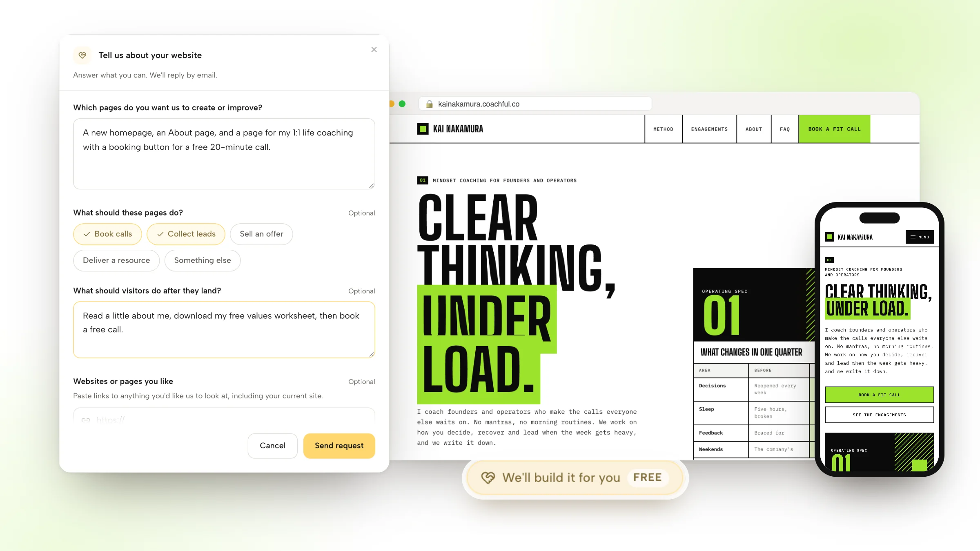
Task: Enable the Deliver a resource chip
Action: point(116,260)
